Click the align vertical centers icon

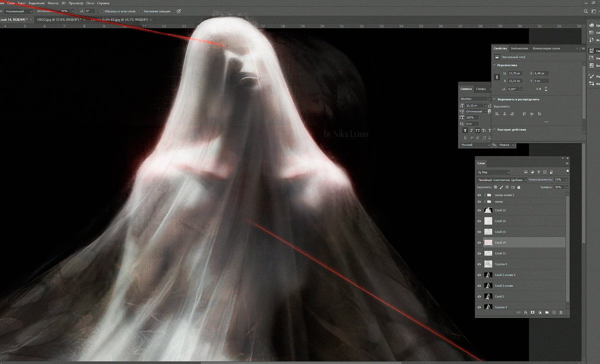531,114
